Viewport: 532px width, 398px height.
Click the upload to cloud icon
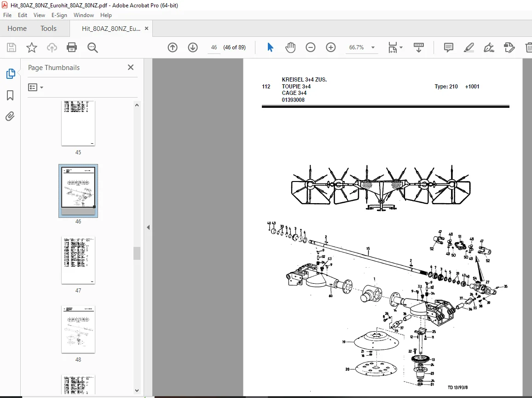coord(52,47)
